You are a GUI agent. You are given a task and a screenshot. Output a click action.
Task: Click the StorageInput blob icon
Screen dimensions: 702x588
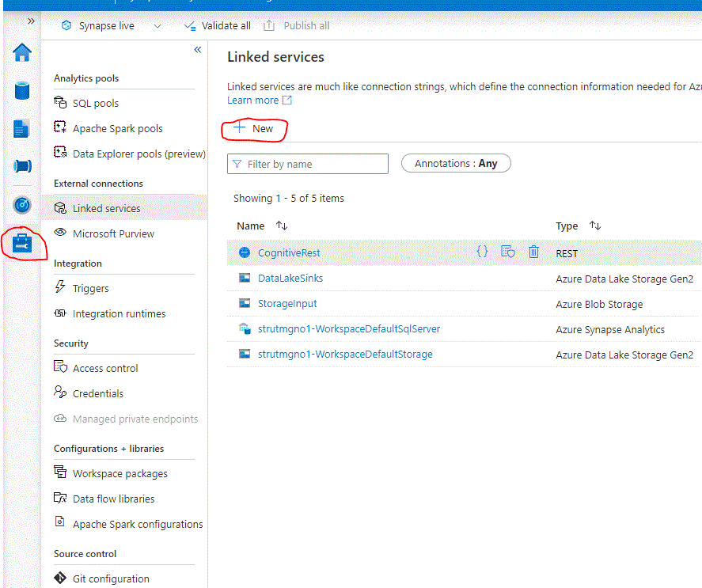click(x=245, y=303)
